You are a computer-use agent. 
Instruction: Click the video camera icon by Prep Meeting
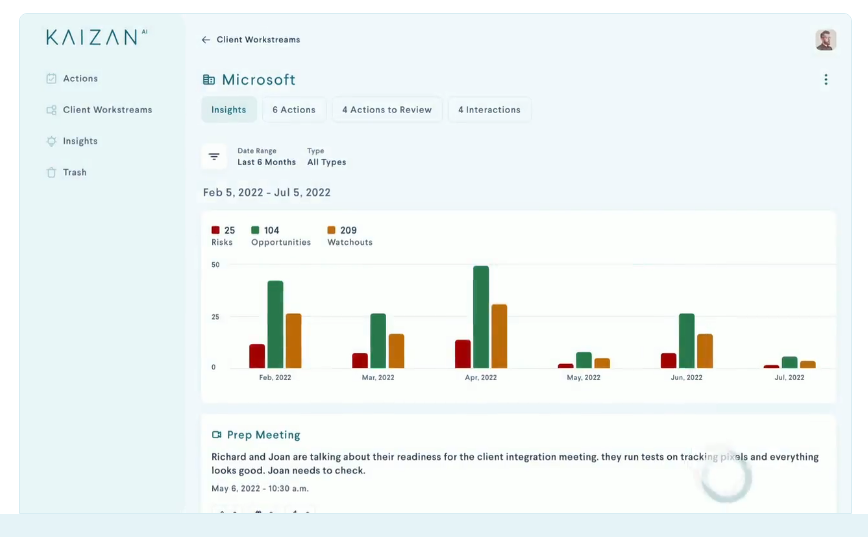coord(216,435)
